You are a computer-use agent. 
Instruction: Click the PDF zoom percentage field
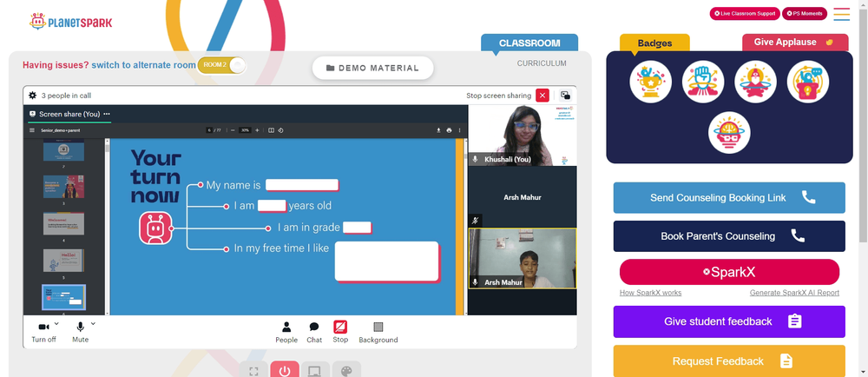(245, 130)
